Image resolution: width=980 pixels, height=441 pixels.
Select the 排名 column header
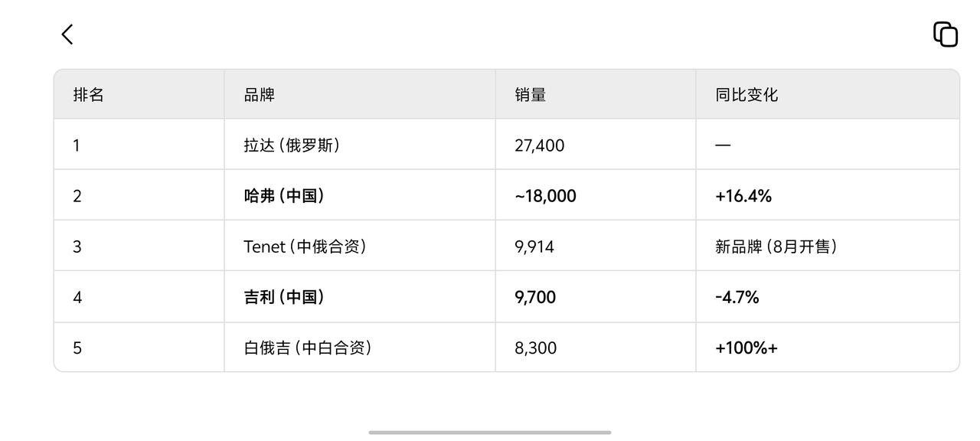tap(89, 95)
